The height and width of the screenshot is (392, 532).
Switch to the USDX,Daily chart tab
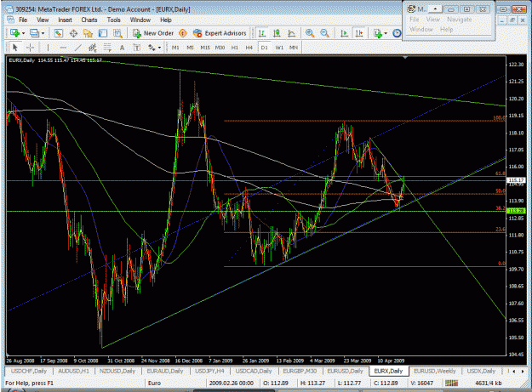pos(481,371)
